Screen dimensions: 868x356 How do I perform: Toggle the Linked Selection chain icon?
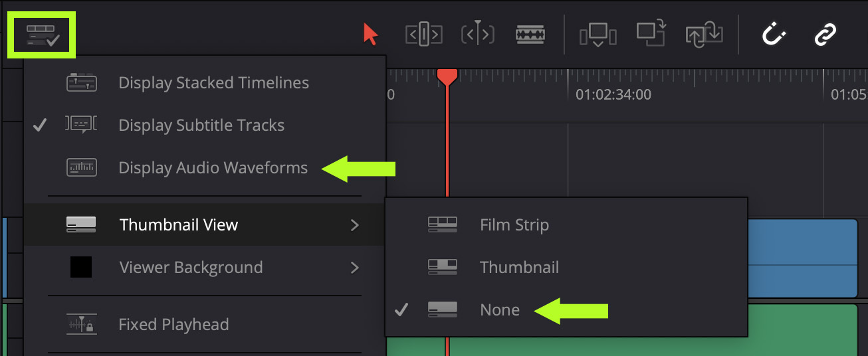(825, 34)
